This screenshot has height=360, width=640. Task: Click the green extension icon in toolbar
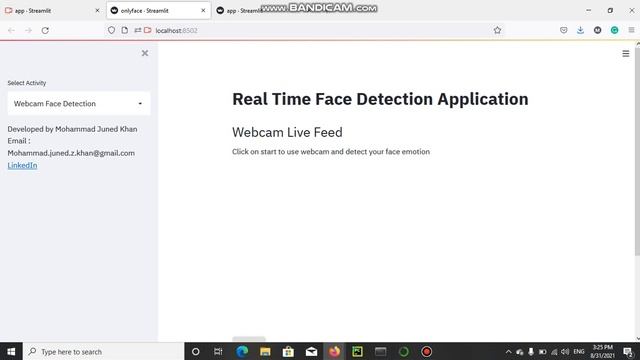pyautogui.click(x=614, y=30)
